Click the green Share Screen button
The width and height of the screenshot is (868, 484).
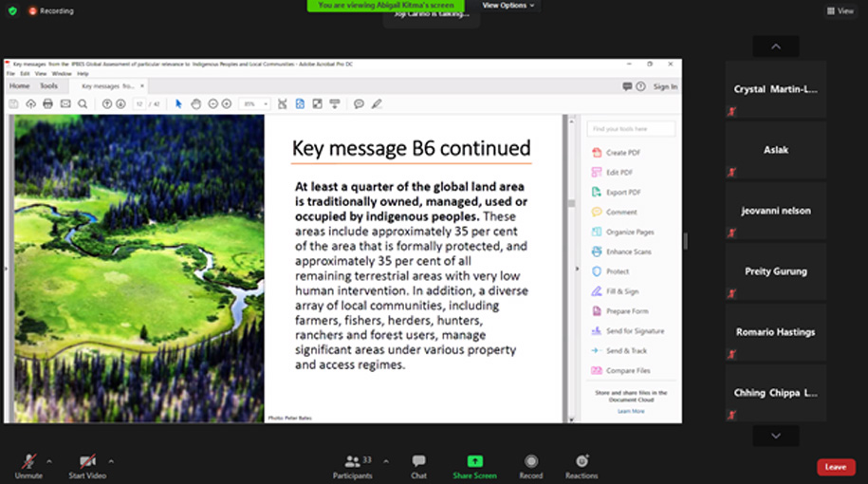[474, 466]
